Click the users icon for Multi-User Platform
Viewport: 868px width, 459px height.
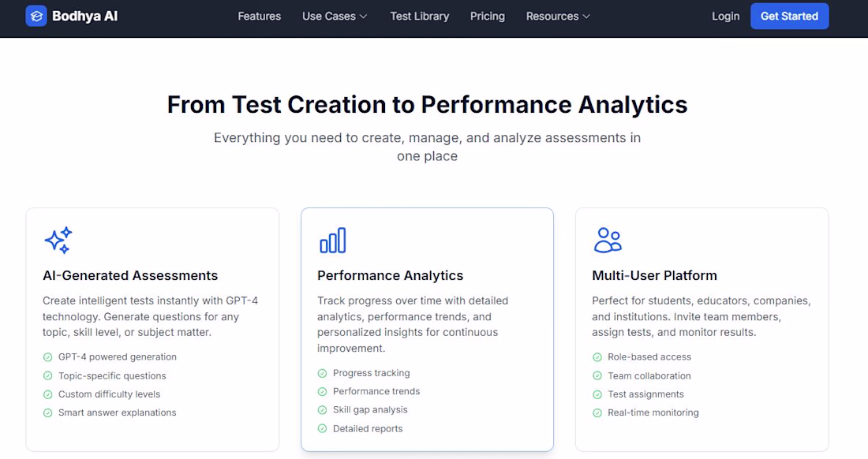coord(608,240)
